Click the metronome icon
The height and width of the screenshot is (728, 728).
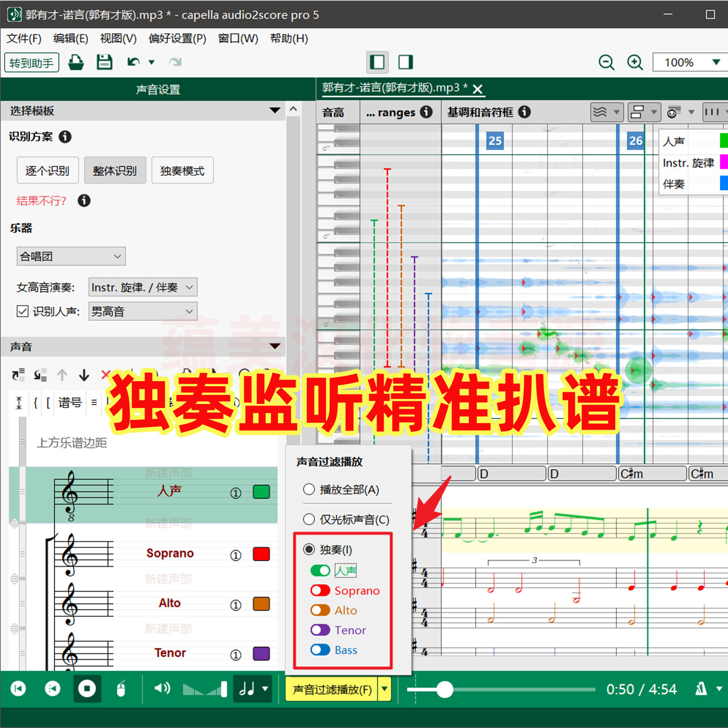pos(702,689)
